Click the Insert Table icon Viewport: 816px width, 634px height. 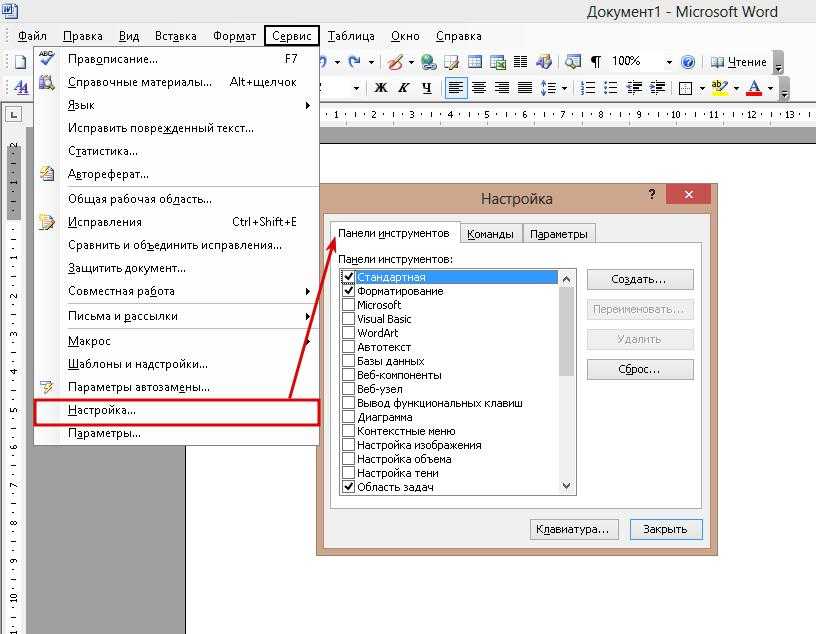pyautogui.click(x=475, y=62)
